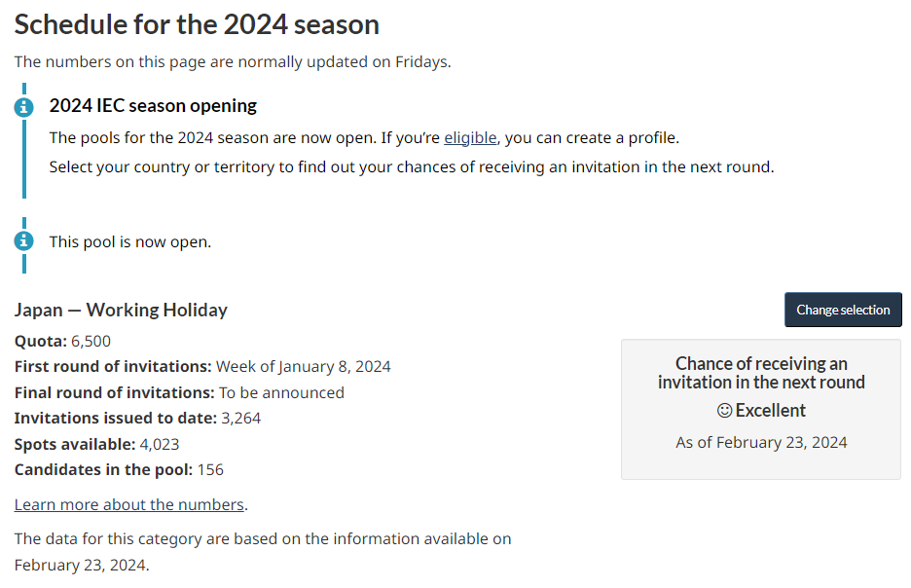Click the 'Schedule for the 2024 season' heading

197,24
